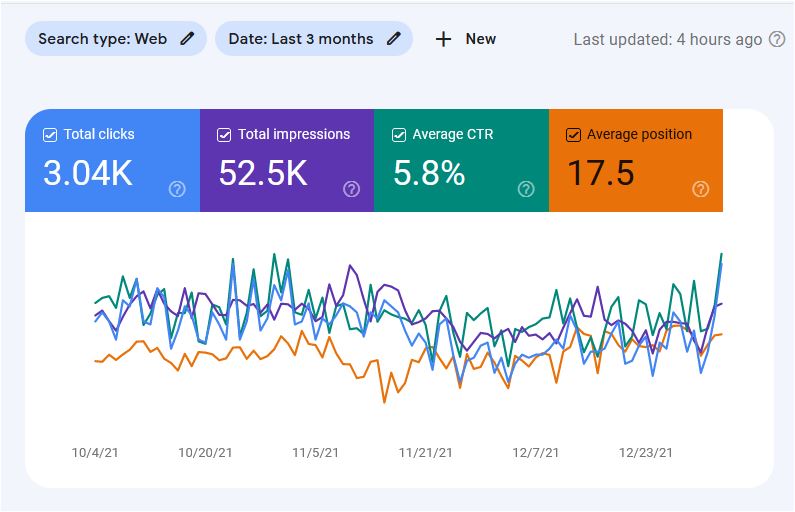The width and height of the screenshot is (795, 512).
Task: Add a new filter with New button
Action: click(466, 39)
